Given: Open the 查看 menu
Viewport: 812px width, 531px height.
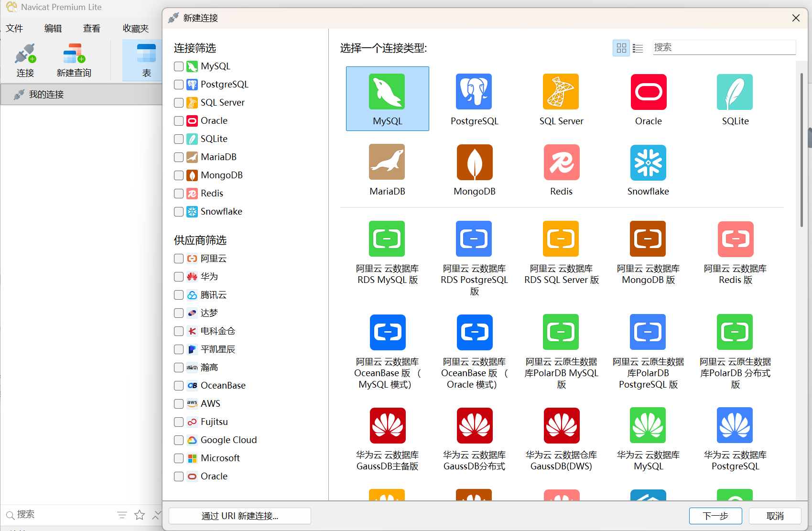Looking at the screenshot, I should tap(92, 28).
